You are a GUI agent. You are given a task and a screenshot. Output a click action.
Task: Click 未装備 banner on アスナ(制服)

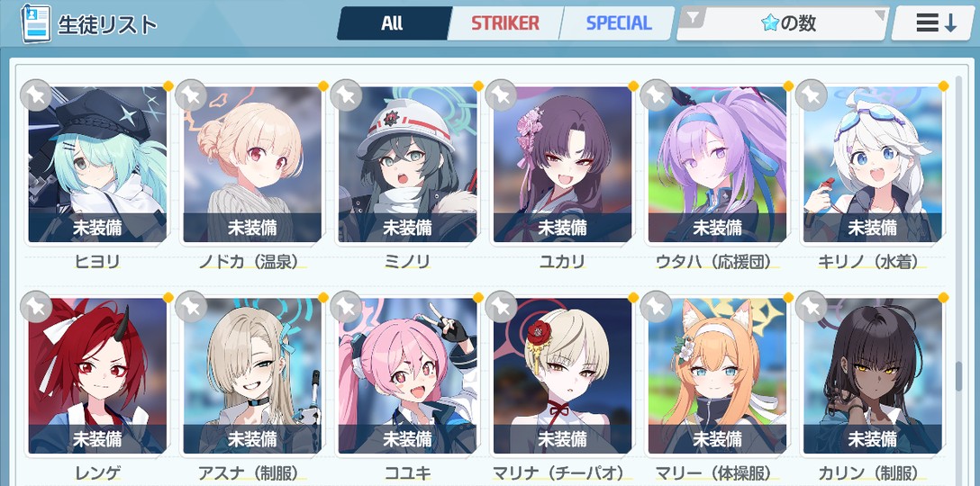(x=252, y=438)
